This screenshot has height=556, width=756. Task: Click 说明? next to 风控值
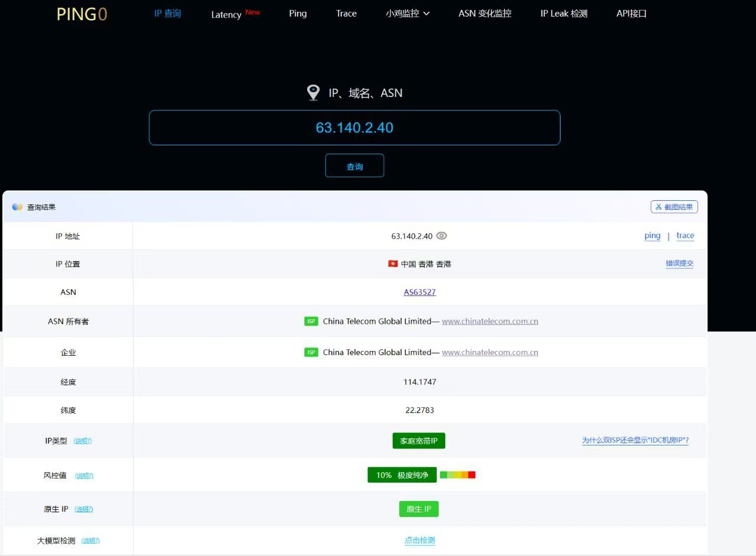[84, 476]
